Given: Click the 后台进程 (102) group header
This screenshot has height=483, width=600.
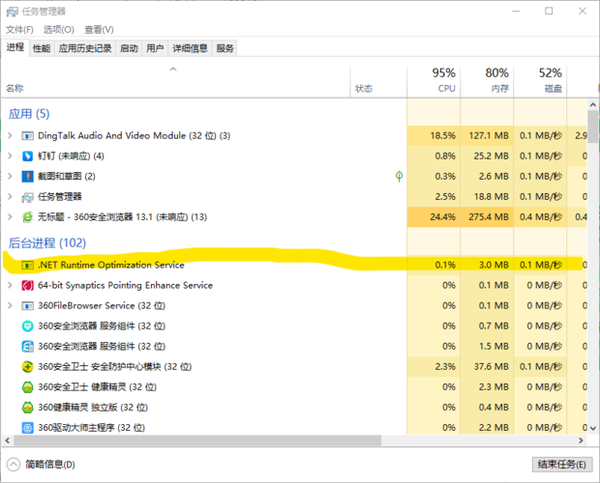Looking at the screenshot, I should pyautogui.click(x=47, y=243).
